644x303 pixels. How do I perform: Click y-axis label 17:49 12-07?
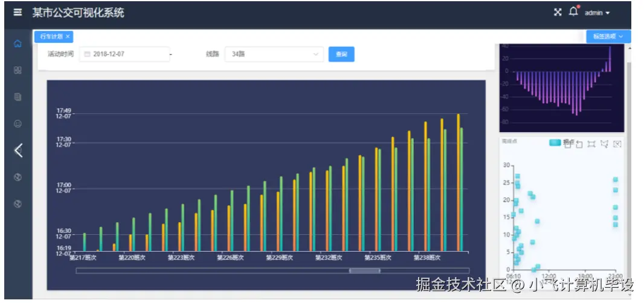point(63,113)
